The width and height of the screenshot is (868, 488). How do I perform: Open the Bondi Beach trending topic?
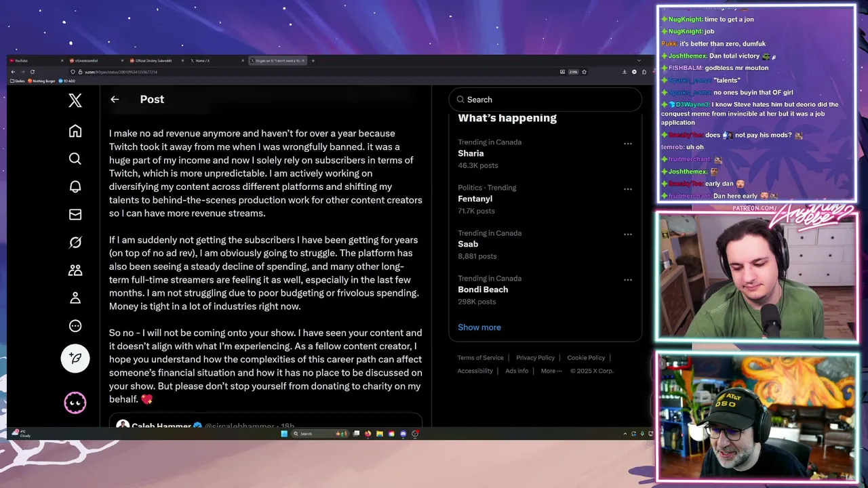(483, 289)
